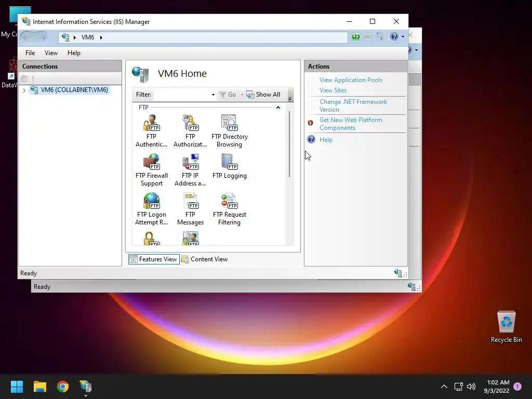
Task: Click the clock showing 1:02 AM
Action: click(498, 382)
